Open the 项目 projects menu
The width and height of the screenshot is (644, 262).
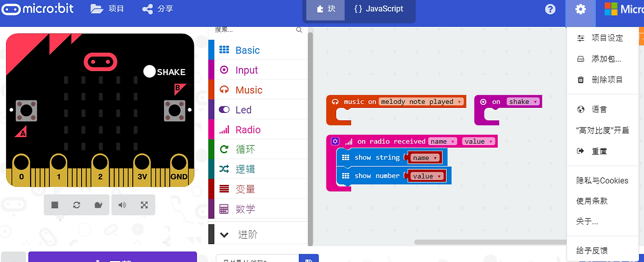click(107, 9)
